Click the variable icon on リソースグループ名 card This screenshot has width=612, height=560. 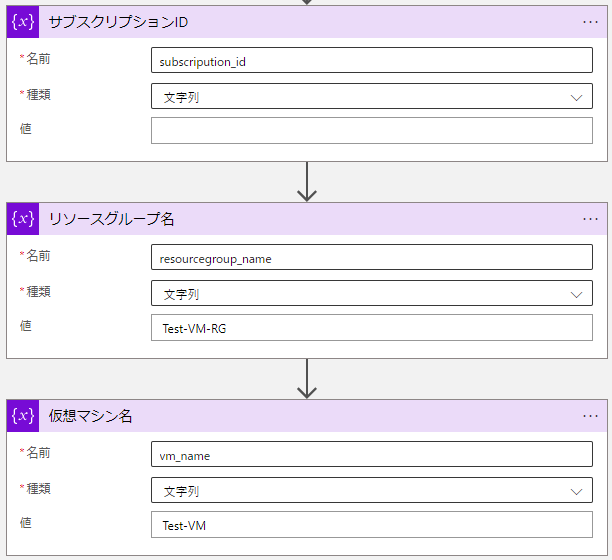23,219
